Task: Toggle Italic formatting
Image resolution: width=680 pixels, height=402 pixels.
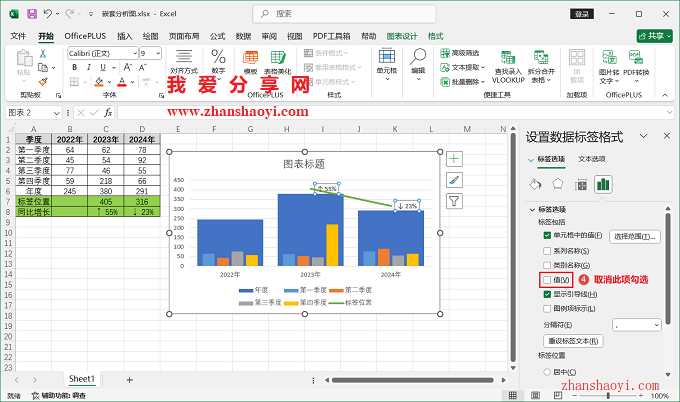Action: [x=88, y=67]
